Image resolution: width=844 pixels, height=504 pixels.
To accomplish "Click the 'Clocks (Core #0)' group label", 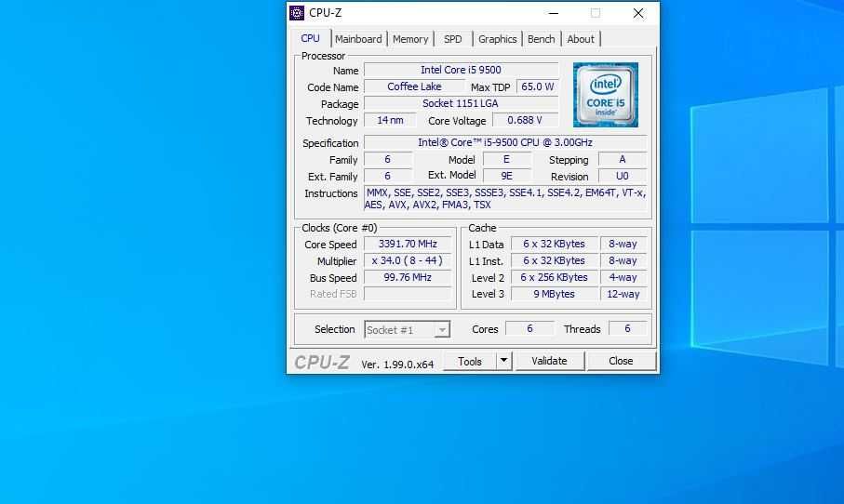I will 339,228.
